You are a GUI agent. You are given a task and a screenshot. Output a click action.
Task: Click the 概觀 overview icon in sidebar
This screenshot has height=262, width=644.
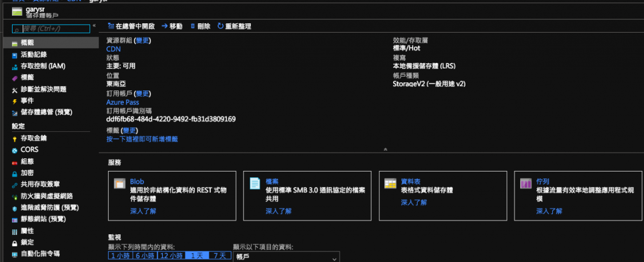(x=15, y=43)
